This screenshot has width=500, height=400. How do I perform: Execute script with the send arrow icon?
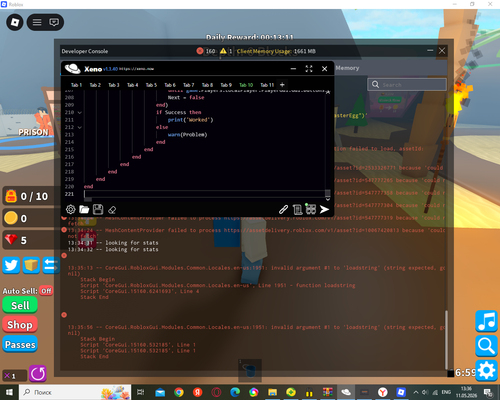[x=324, y=209]
